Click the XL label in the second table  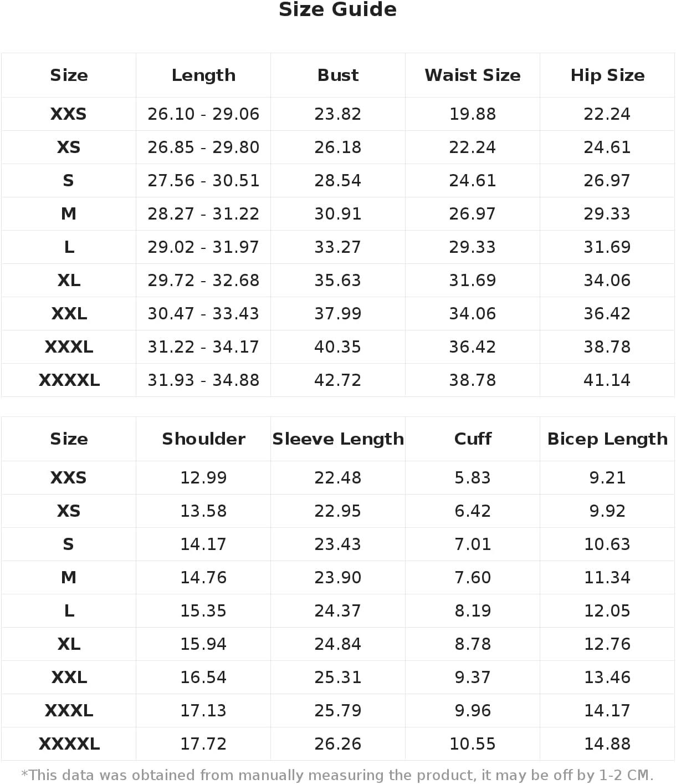(x=69, y=644)
